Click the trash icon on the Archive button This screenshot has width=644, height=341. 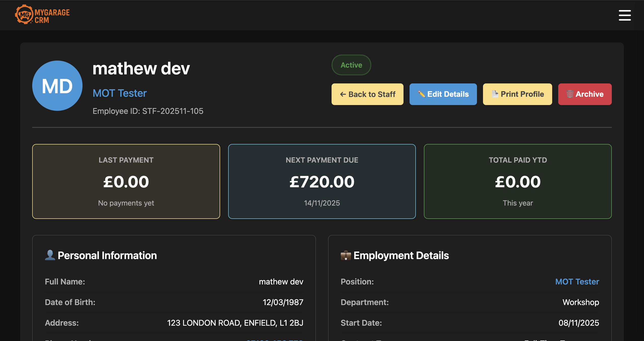pos(571,94)
